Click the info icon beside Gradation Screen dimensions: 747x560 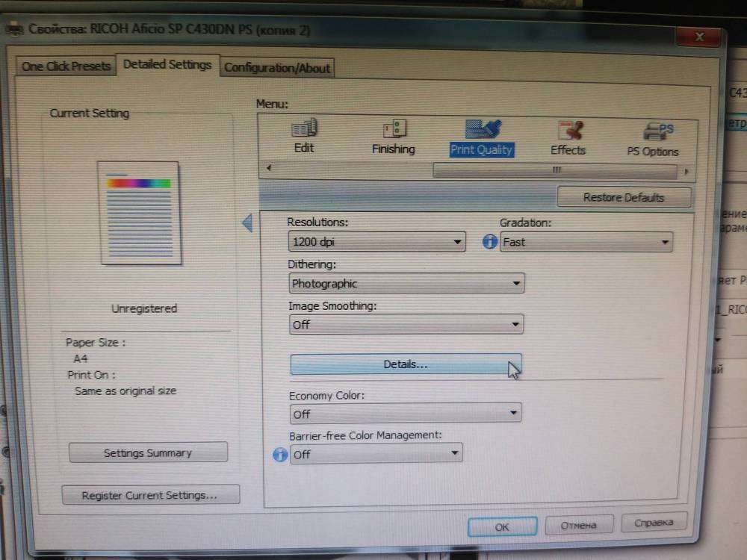point(490,242)
